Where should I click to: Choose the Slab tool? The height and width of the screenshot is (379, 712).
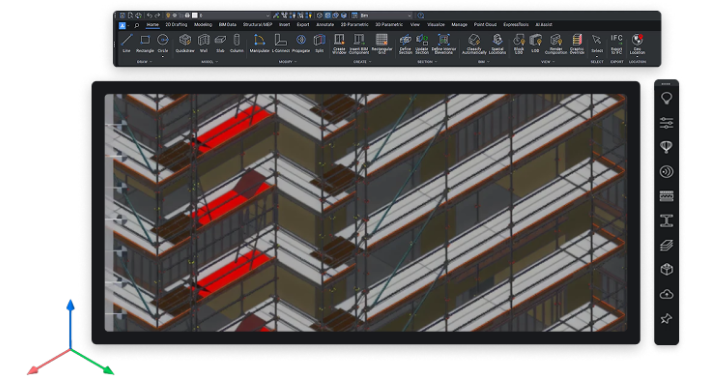[x=220, y=43]
